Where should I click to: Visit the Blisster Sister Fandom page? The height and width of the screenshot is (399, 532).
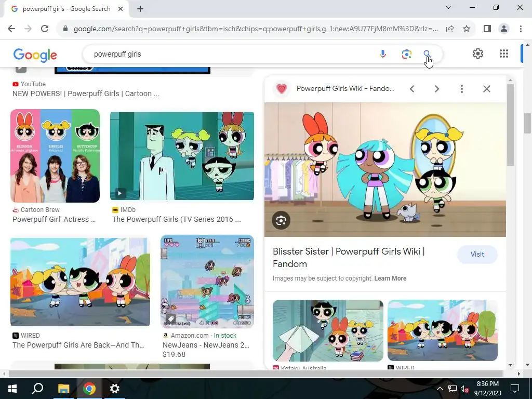tap(477, 255)
